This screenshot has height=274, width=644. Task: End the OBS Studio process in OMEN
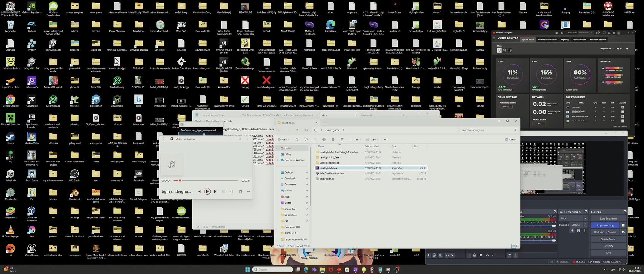[x=622, y=107]
